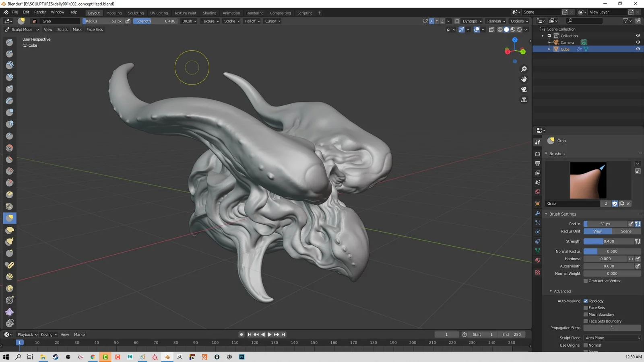Open the Render properties tab
Screen dimensions: 644x362
(x=537, y=154)
